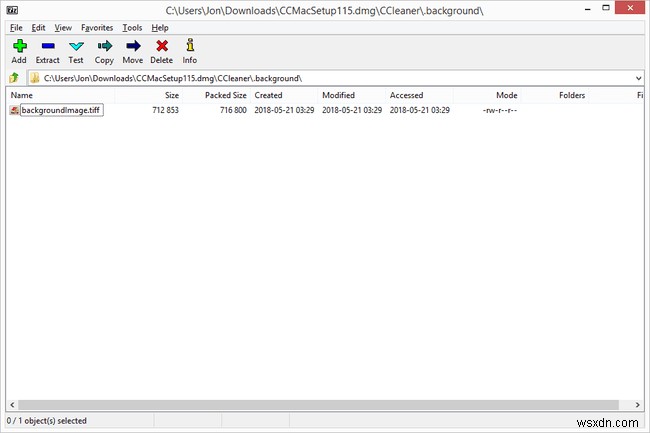Minimize the 7-Zip window
The width and height of the screenshot is (650, 433).
(x=587, y=8)
